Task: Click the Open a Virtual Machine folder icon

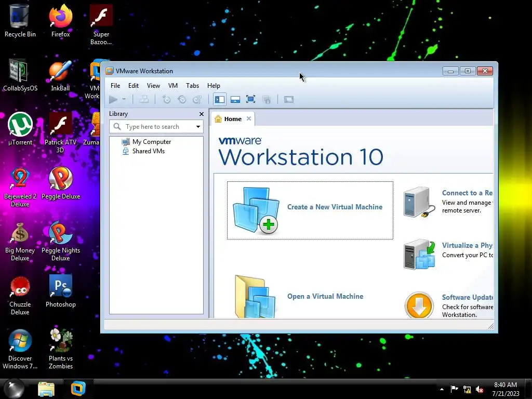Action: (256, 296)
